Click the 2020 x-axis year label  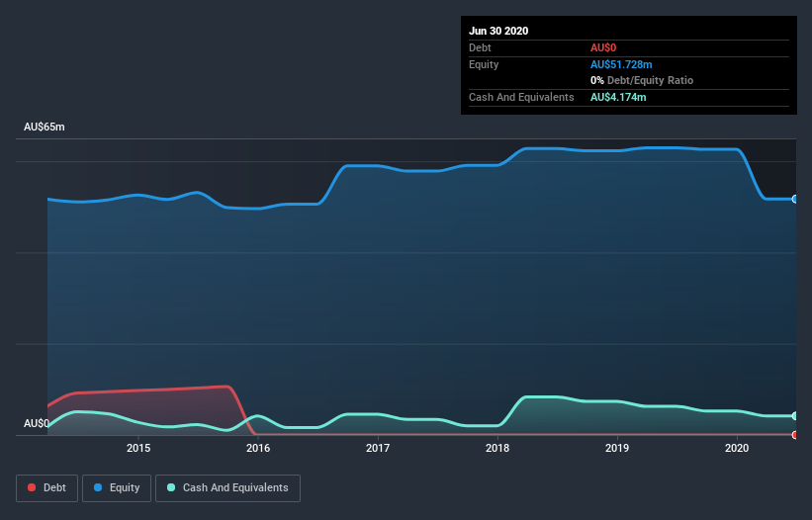[737, 448]
